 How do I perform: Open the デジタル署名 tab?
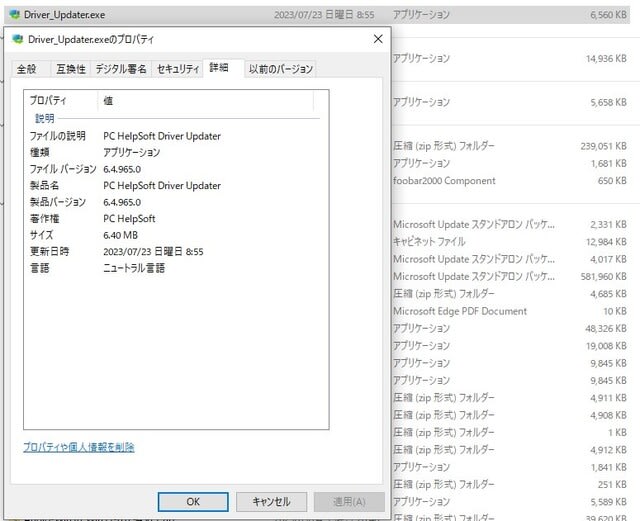121,69
